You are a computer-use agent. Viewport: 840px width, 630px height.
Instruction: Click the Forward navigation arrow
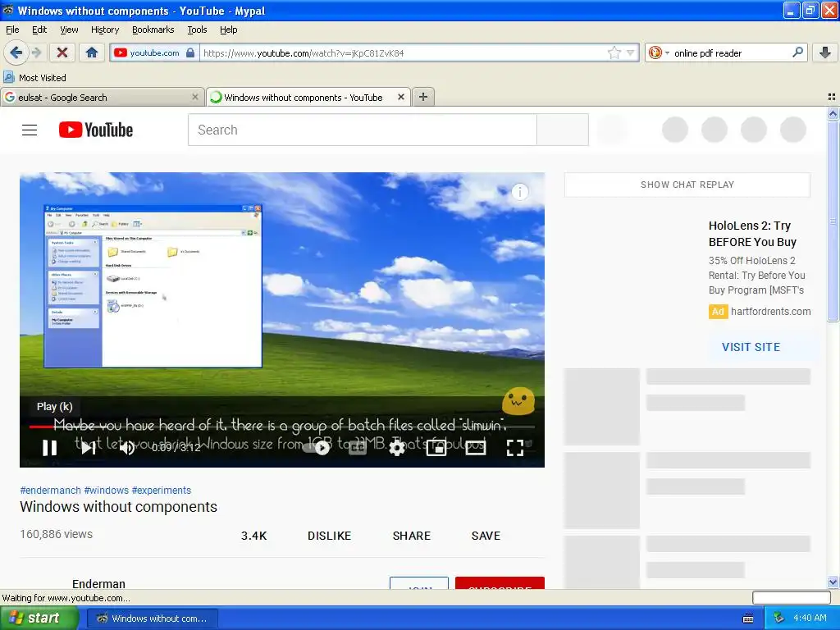(x=37, y=52)
